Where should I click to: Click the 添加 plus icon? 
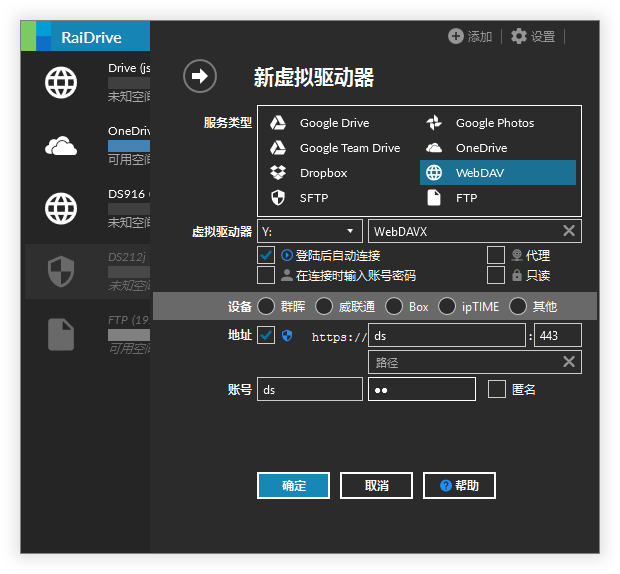(456, 36)
